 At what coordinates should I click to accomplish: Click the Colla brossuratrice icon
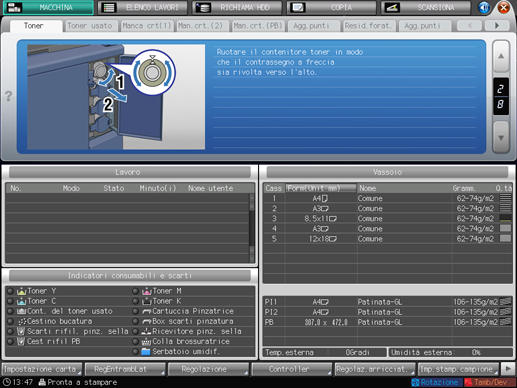click(x=146, y=342)
